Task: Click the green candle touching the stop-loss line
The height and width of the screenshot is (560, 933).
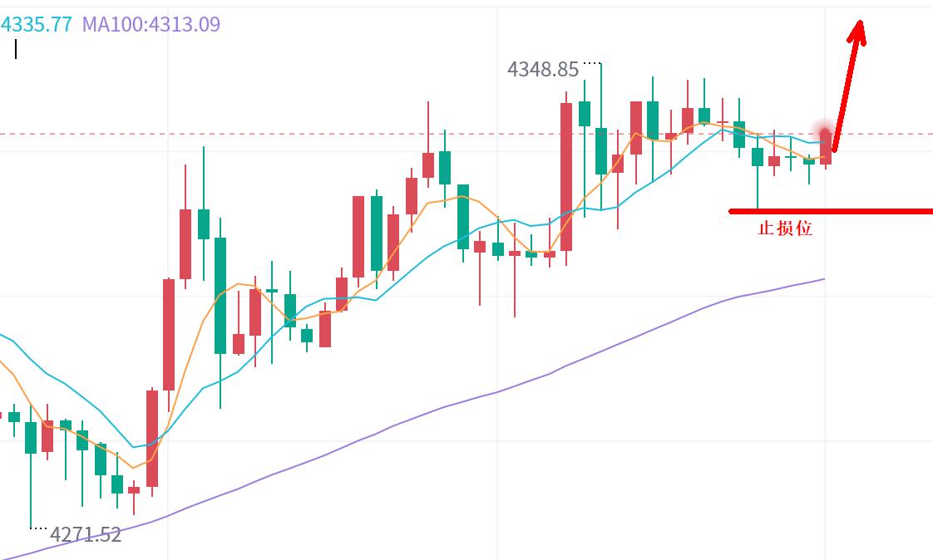Action: click(758, 157)
